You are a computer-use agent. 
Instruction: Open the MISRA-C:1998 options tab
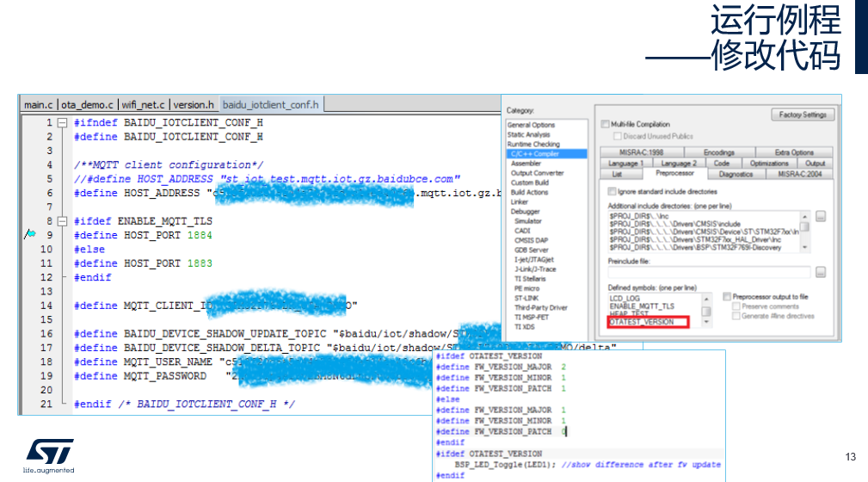tap(642, 152)
